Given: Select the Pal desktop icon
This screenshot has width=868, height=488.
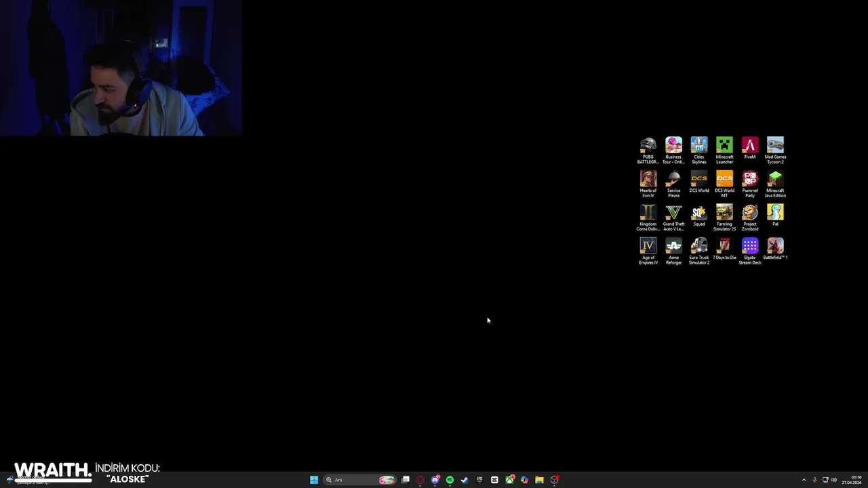Looking at the screenshot, I should point(775,216).
